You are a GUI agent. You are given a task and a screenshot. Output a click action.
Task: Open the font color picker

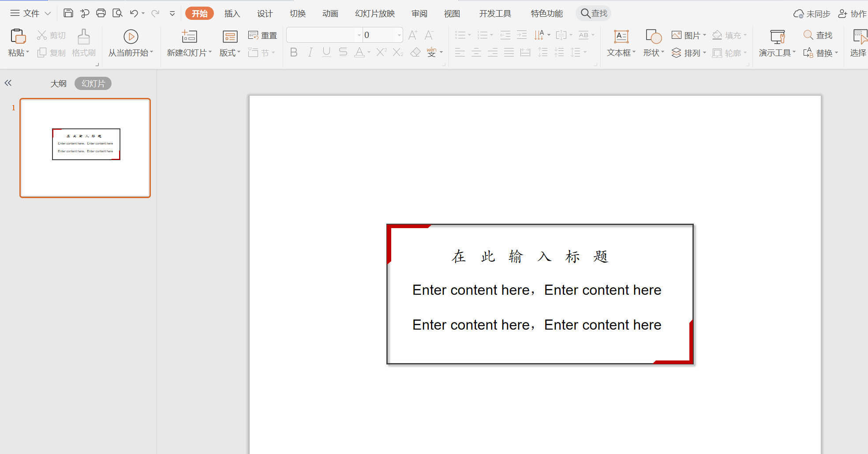[369, 53]
